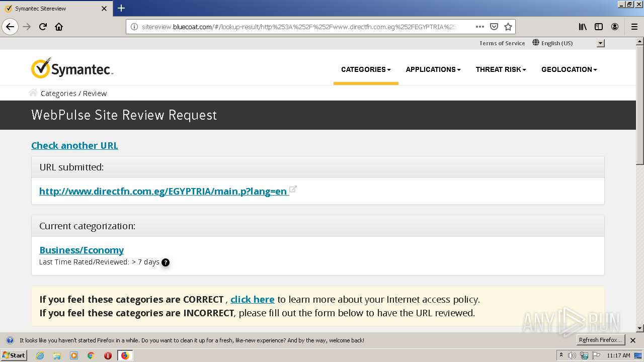Viewport: 644px width, 362px height.
Task: Click the system clock showing 11:17 AM
Action: [618, 355]
